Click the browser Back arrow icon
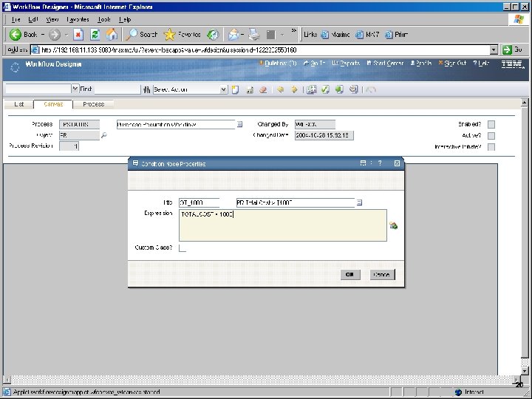This screenshot has height=399, width=532. 16,34
